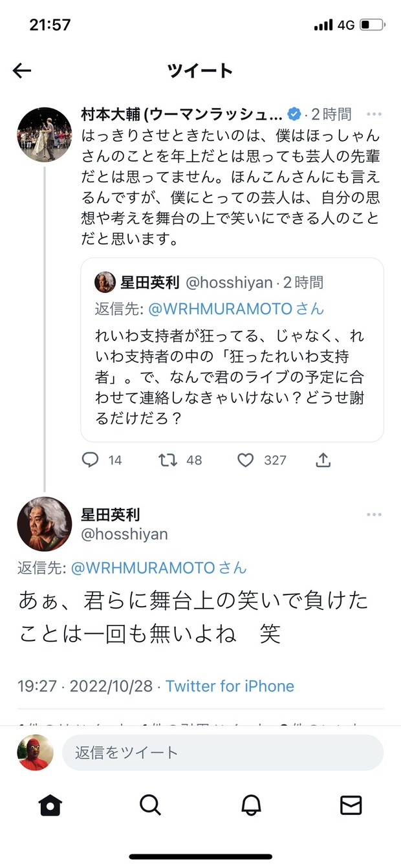The width and height of the screenshot is (401, 868).
Task: Open the Search tab icon
Action: coord(150,805)
